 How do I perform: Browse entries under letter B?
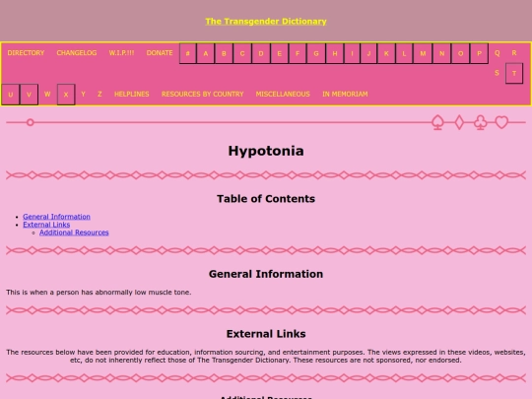coord(224,53)
